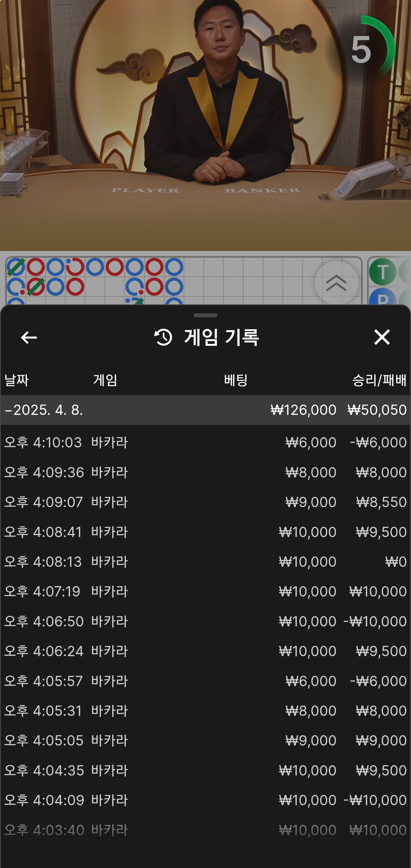Screen dimensions: 411x868
Task: Tap the first blue circle with green slash
Action: coord(16,267)
